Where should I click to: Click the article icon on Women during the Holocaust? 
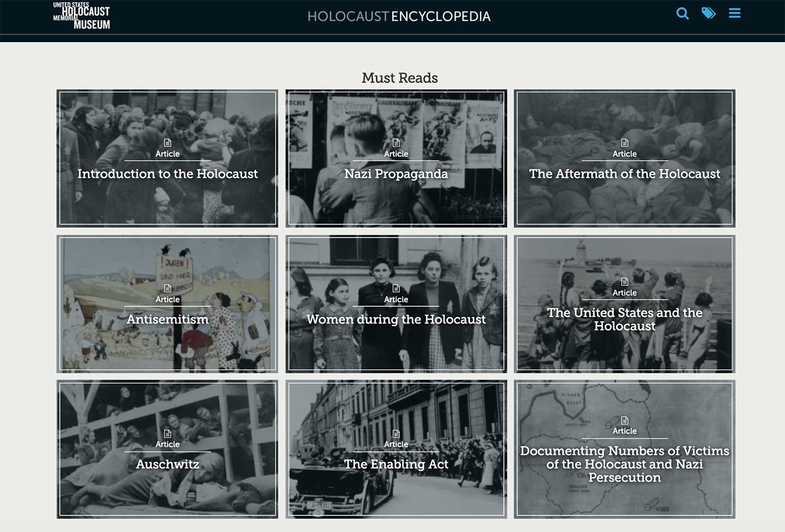click(396, 287)
